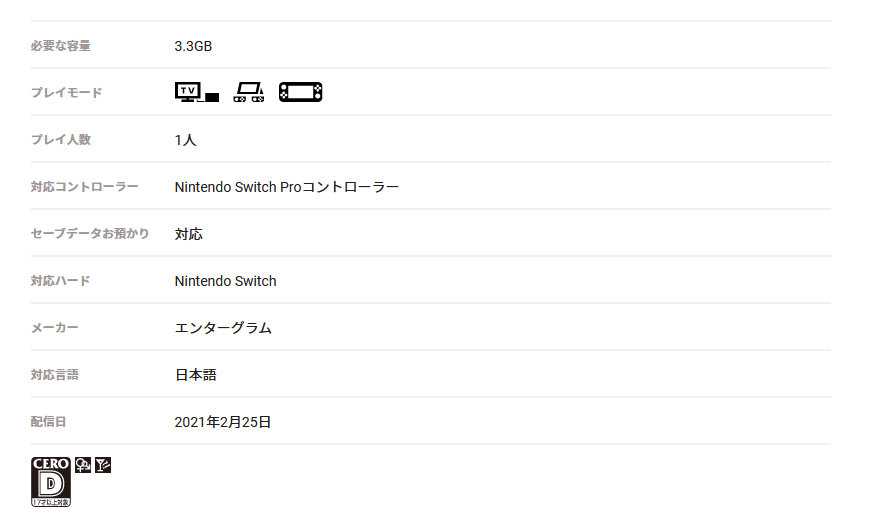Click the メーカー row label
This screenshot has height=515, width=884.
click(54, 328)
